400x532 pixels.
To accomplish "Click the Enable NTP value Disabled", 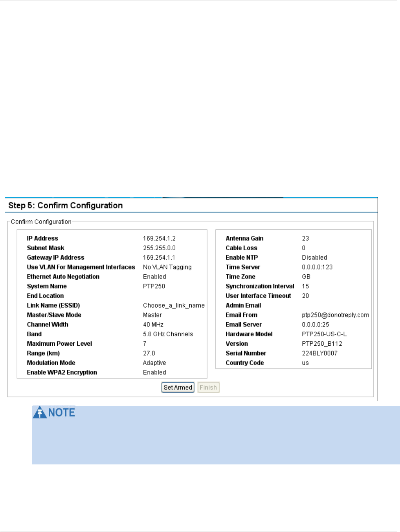I will [314, 257].
